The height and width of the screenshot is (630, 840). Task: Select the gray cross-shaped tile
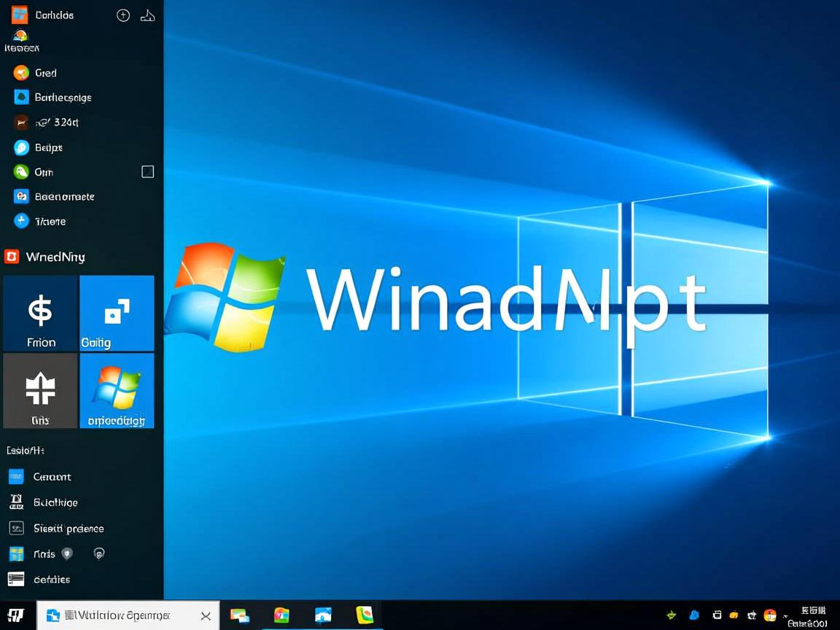pyautogui.click(x=39, y=390)
